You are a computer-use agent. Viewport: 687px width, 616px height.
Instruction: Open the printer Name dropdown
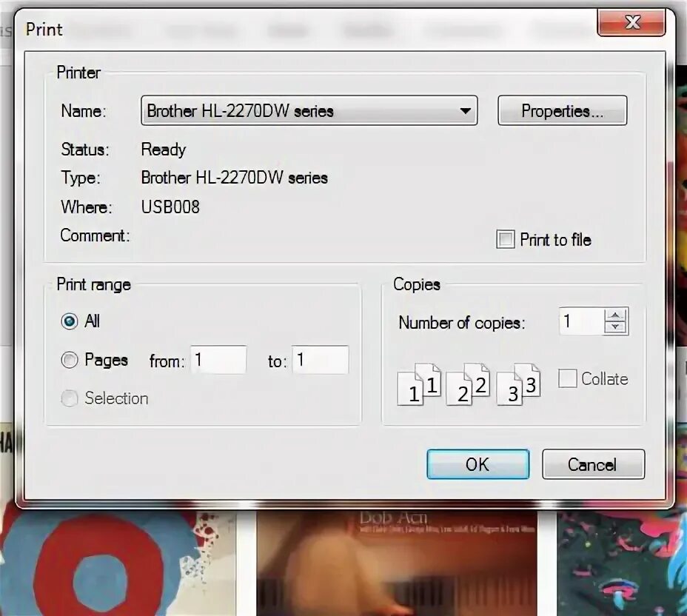(309, 111)
